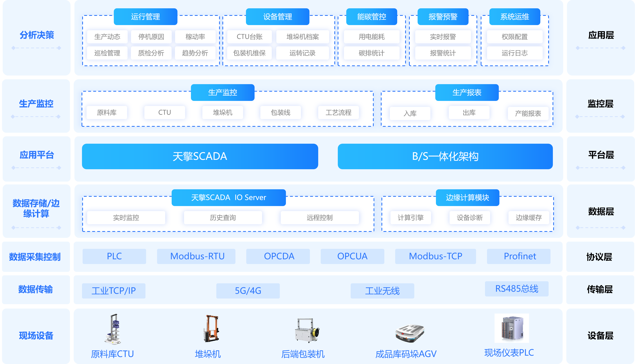
Task: Select 工艺流程 in production monitoring
Action: [x=338, y=113]
